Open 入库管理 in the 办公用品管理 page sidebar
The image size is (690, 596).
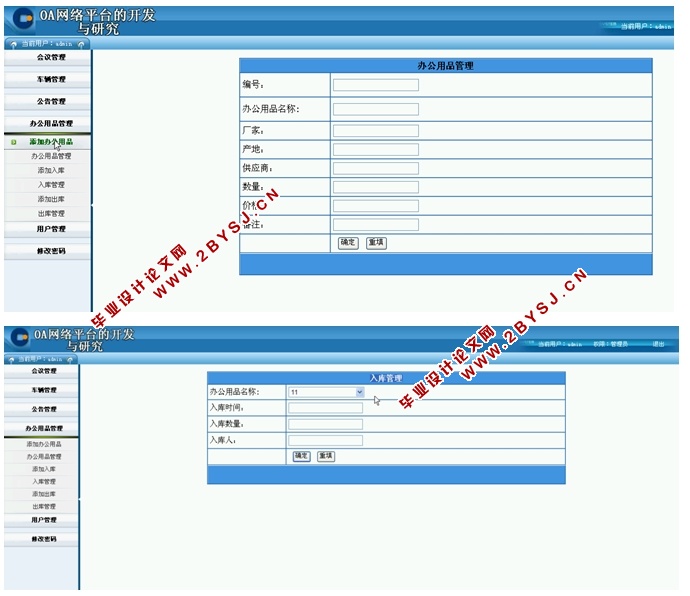pos(51,185)
